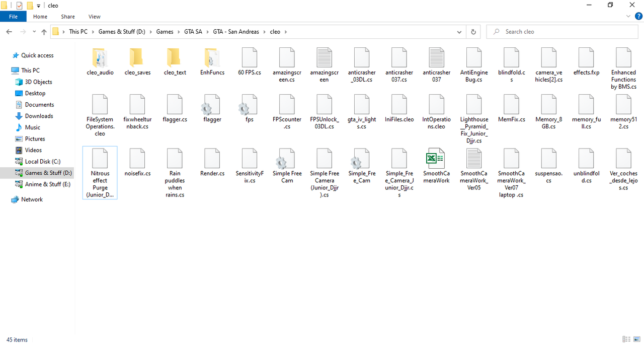Open Quick access in navigation pane
The image size is (644, 345).
(x=37, y=55)
